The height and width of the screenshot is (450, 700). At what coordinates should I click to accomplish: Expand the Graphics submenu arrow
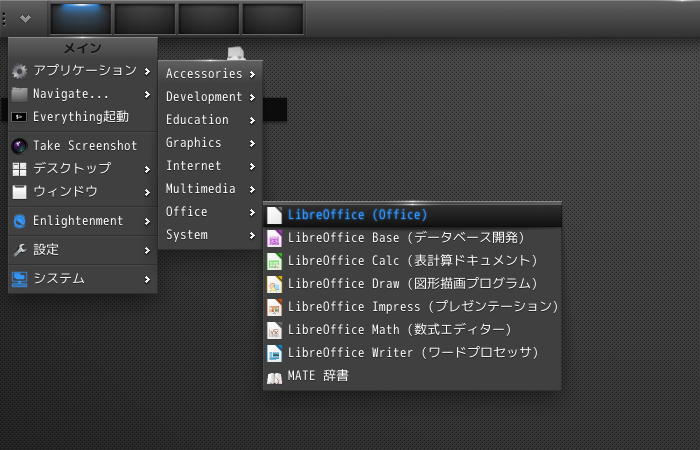click(x=252, y=143)
